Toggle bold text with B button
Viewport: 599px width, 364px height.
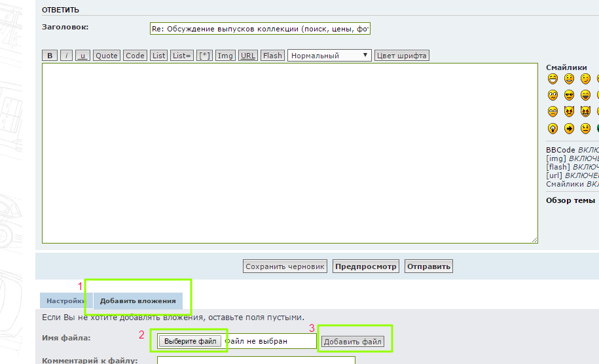point(50,56)
